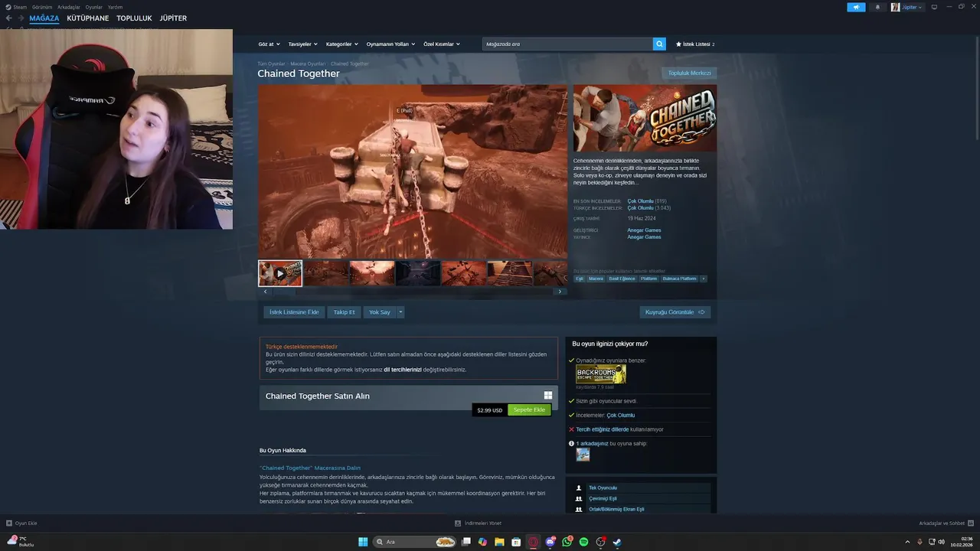Open the Arkadaşlar menu
This screenshot has height=551, width=980.
click(69, 7)
